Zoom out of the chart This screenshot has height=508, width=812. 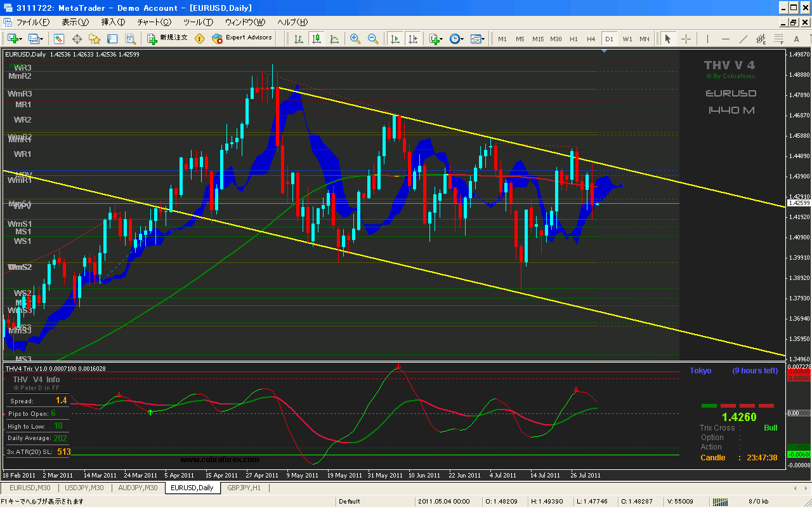372,39
